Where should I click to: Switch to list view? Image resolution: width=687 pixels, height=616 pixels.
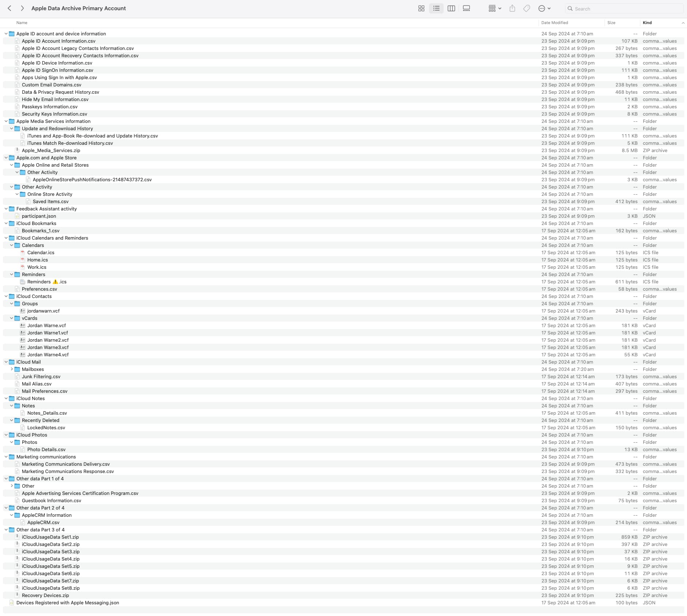436,8
